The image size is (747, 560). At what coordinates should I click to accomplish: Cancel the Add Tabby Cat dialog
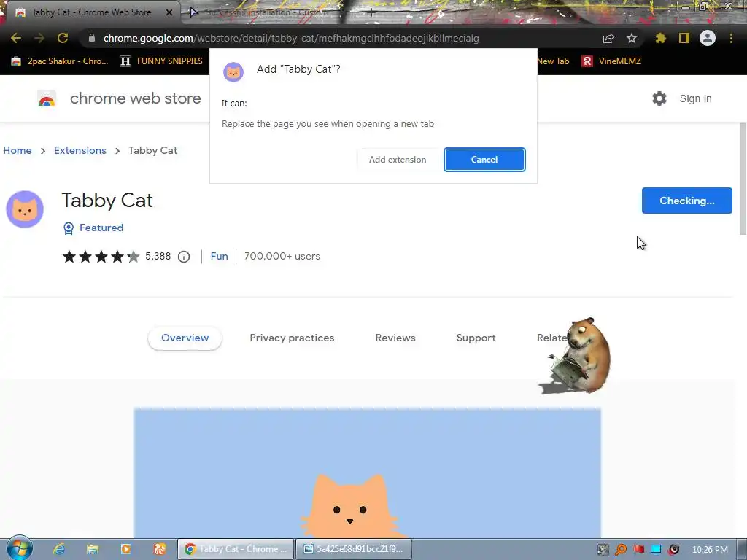tap(484, 160)
